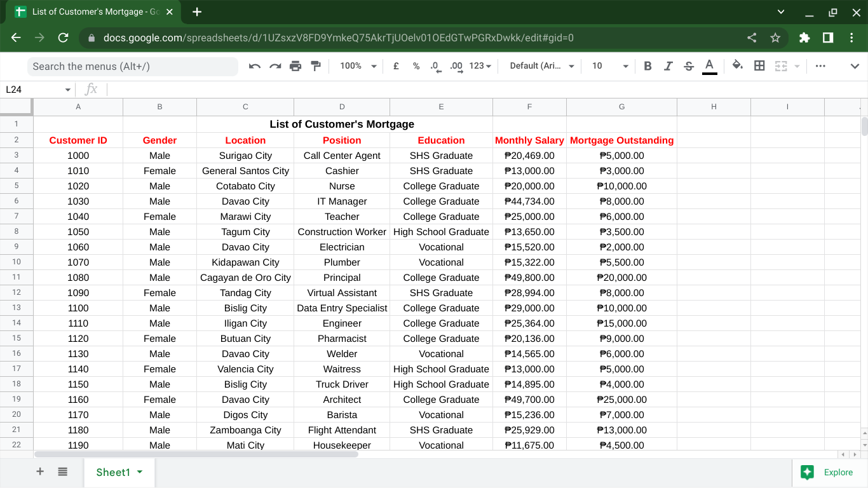Select the cell Cagayan de Oro City
The image size is (868, 488).
(x=245, y=278)
